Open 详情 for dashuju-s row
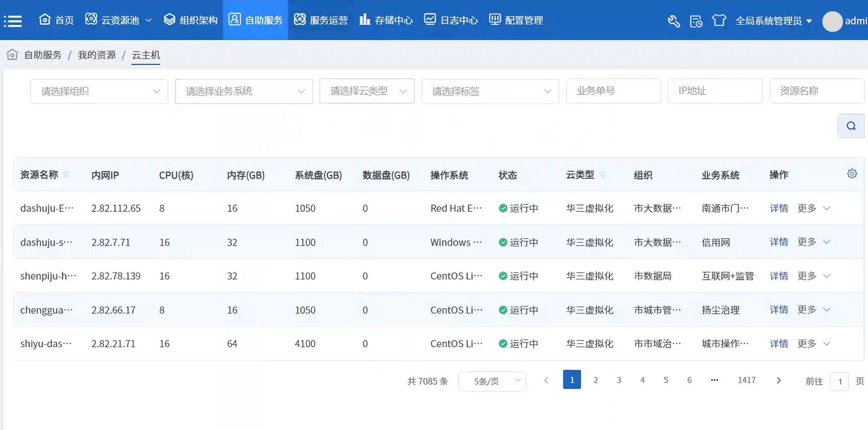This screenshot has height=430, width=868. tap(779, 242)
